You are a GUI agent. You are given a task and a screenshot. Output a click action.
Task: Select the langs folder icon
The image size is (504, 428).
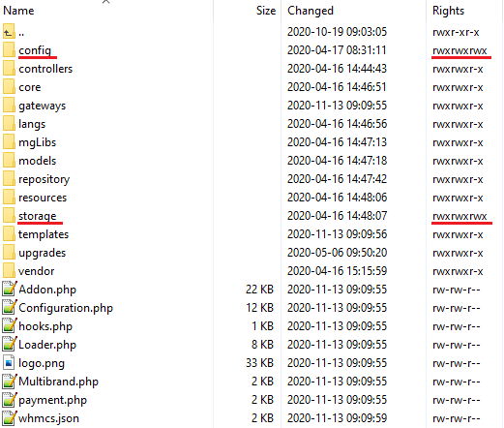(x=9, y=124)
